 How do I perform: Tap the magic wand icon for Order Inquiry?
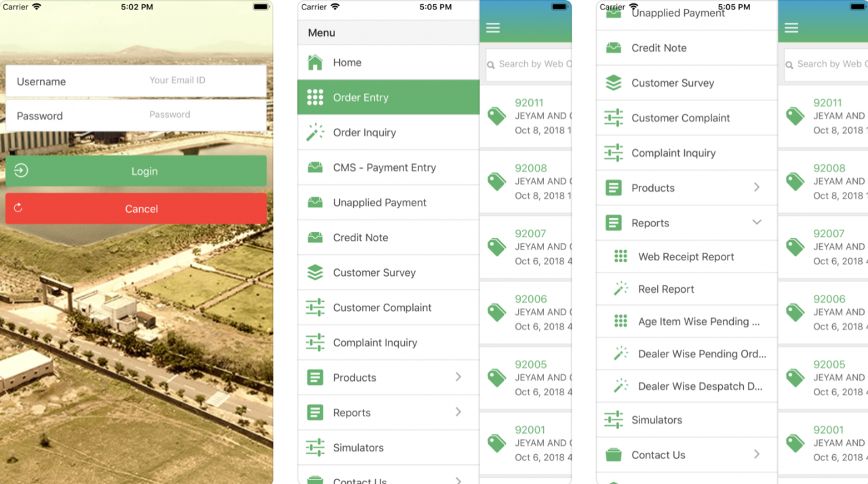[315, 133]
